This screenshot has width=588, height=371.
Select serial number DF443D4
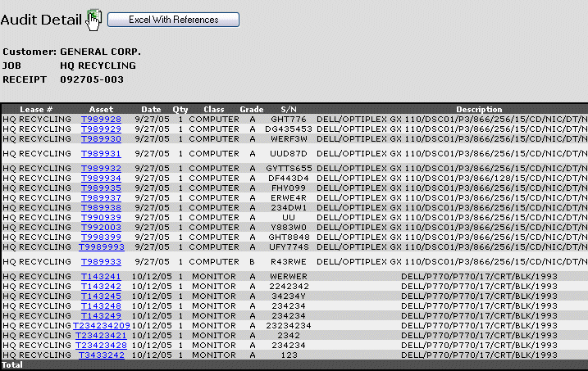coord(289,179)
